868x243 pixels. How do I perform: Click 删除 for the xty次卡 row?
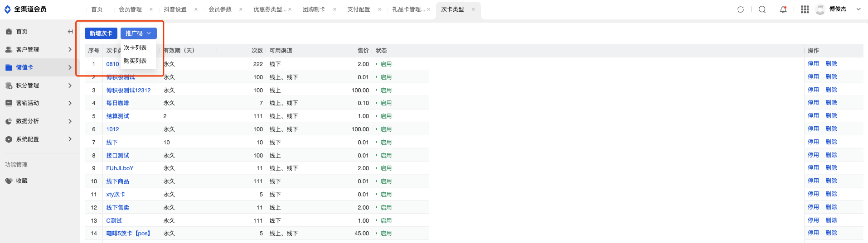[831, 194]
